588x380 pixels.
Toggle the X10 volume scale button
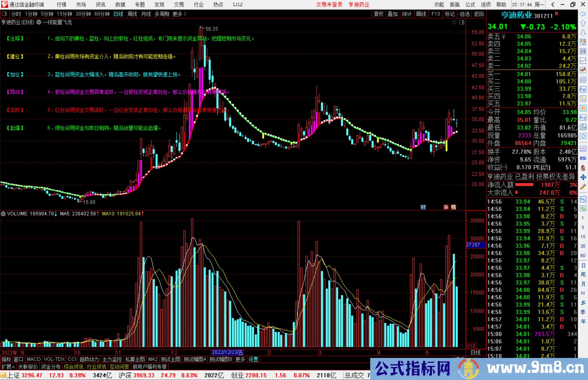tap(471, 346)
